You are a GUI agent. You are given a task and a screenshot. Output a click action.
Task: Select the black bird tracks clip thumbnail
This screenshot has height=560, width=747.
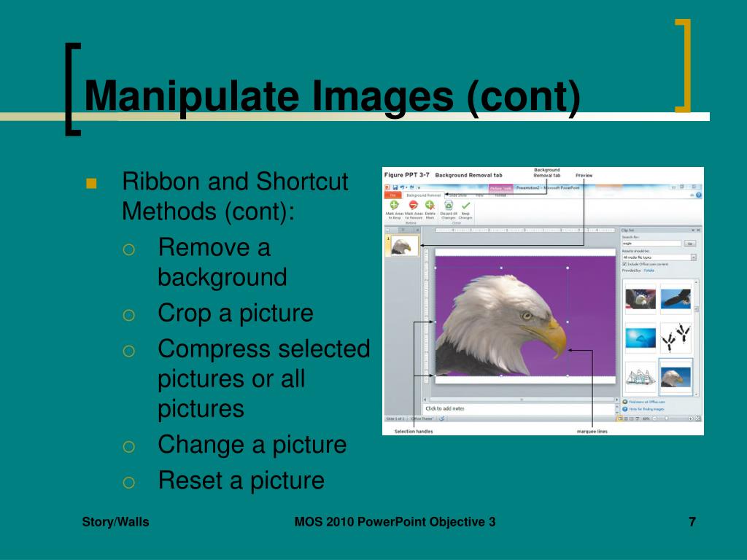pyautogui.click(x=676, y=338)
